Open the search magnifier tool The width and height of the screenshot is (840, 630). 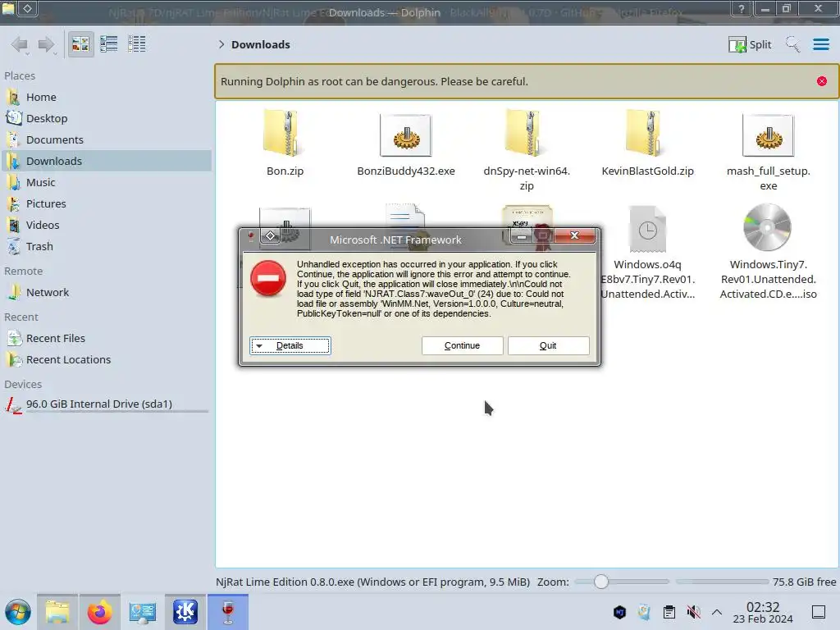[792, 44]
